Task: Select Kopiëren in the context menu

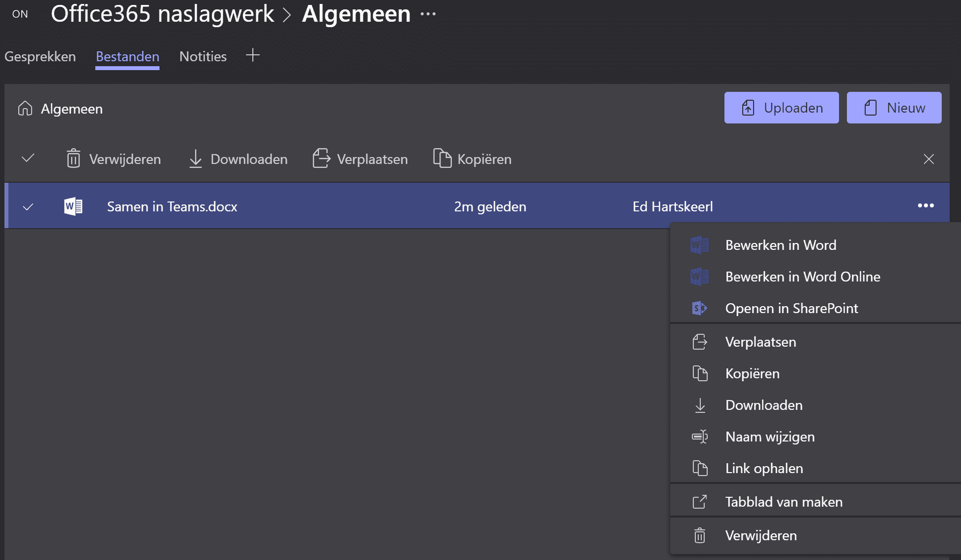Action: 815,373
